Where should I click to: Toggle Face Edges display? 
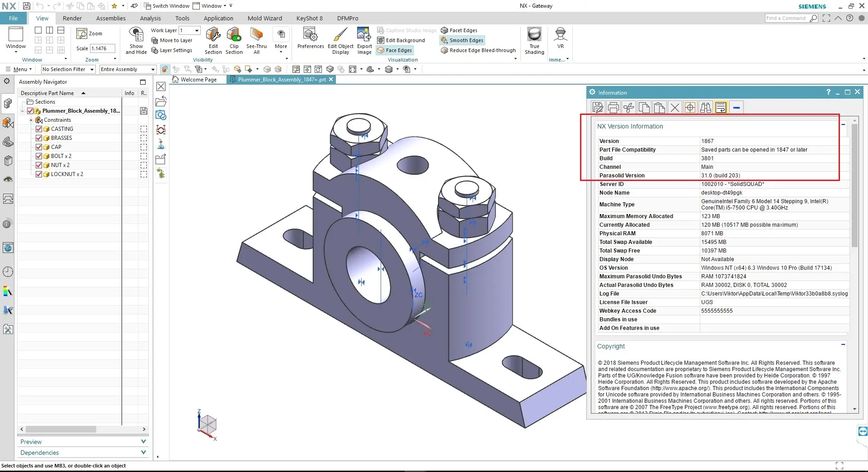click(395, 50)
